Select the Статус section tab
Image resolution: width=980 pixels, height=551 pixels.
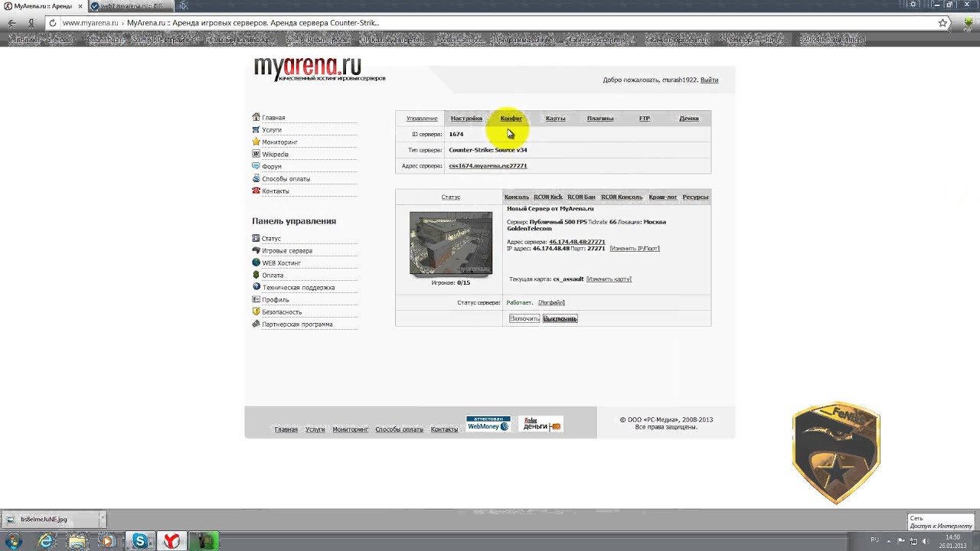coord(451,197)
